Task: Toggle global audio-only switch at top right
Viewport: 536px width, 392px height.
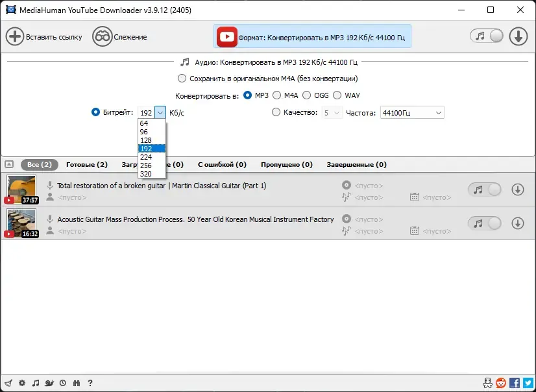Action: pos(487,36)
